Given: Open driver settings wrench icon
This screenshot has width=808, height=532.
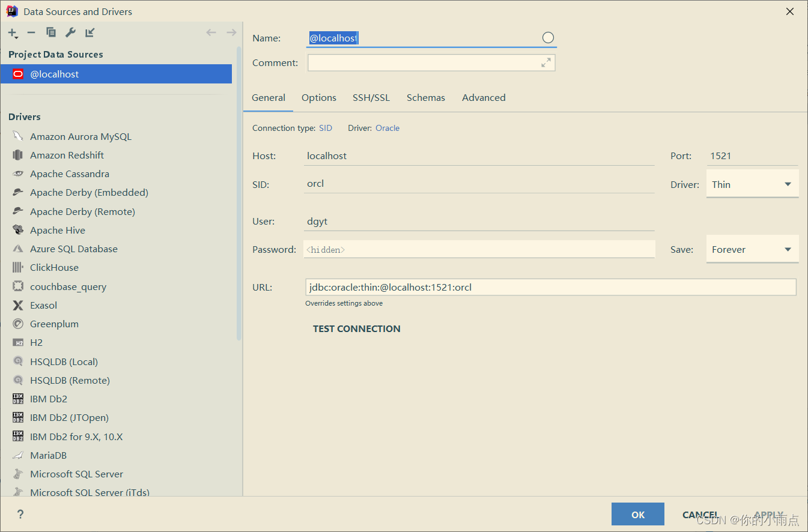Looking at the screenshot, I should [x=70, y=32].
